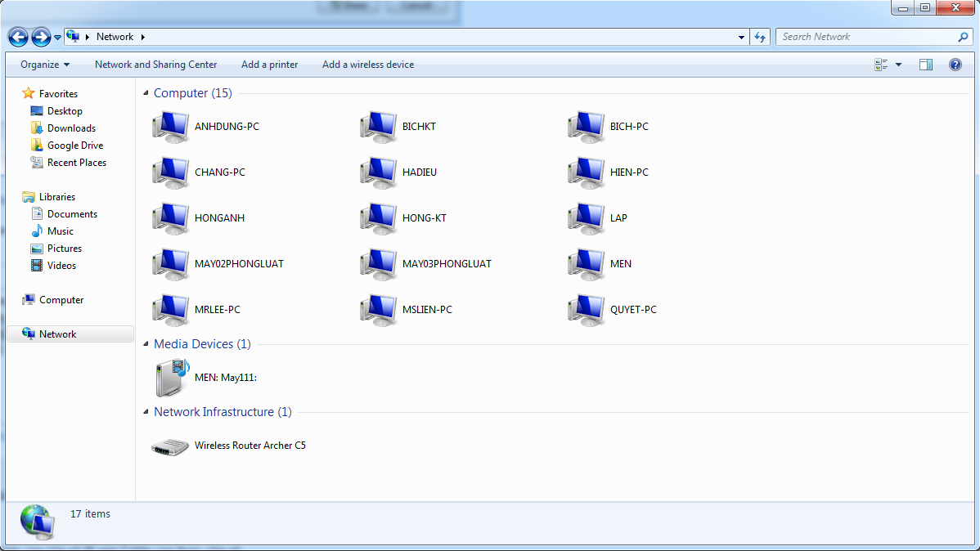
Task: Click Add a wireless device
Action: 367,65
